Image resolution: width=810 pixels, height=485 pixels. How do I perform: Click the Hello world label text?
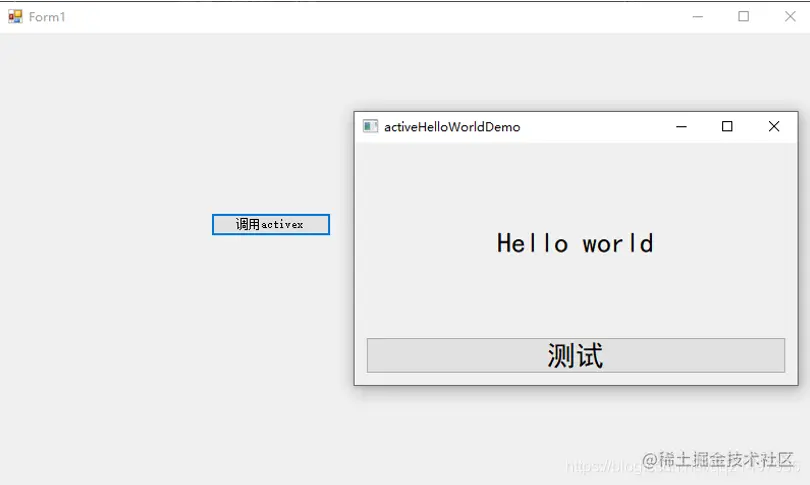coord(575,243)
